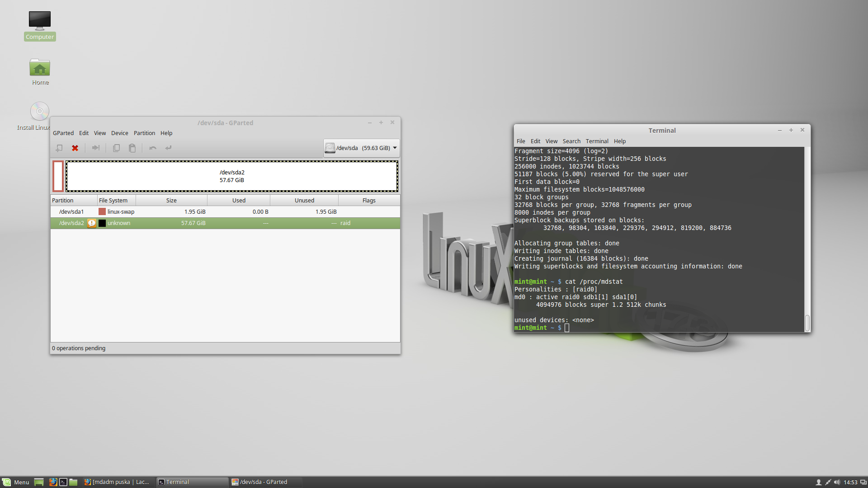Click the 14:53 clock in panel
The height and width of the screenshot is (488, 868).
(850, 482)
